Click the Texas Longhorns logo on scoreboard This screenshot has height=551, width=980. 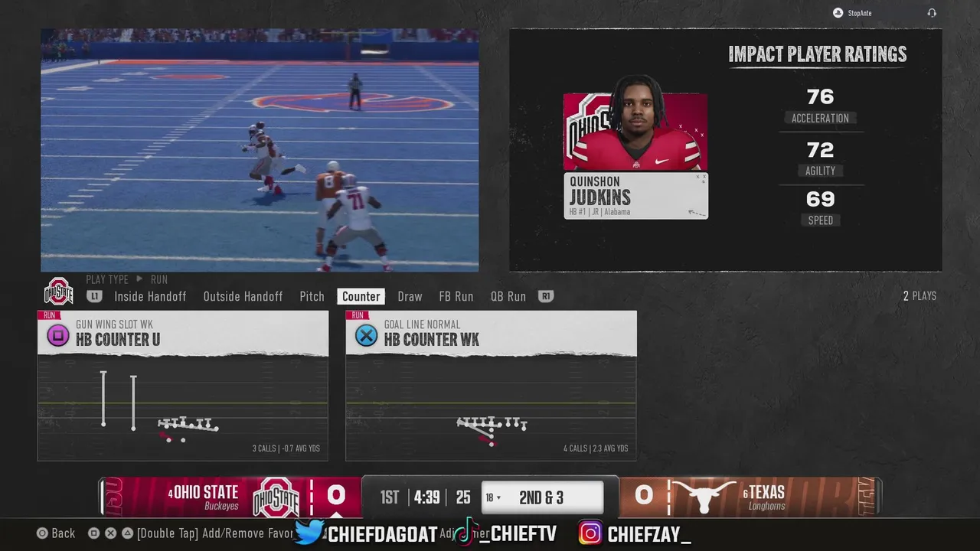pos(704,497)
